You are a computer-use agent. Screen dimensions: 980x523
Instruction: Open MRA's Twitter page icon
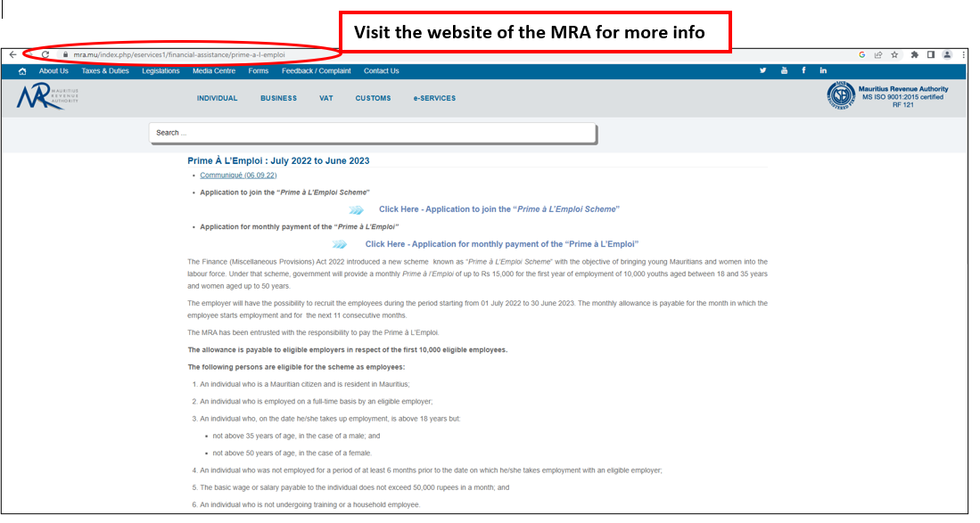pyautogui.click(x=762, y=70)
